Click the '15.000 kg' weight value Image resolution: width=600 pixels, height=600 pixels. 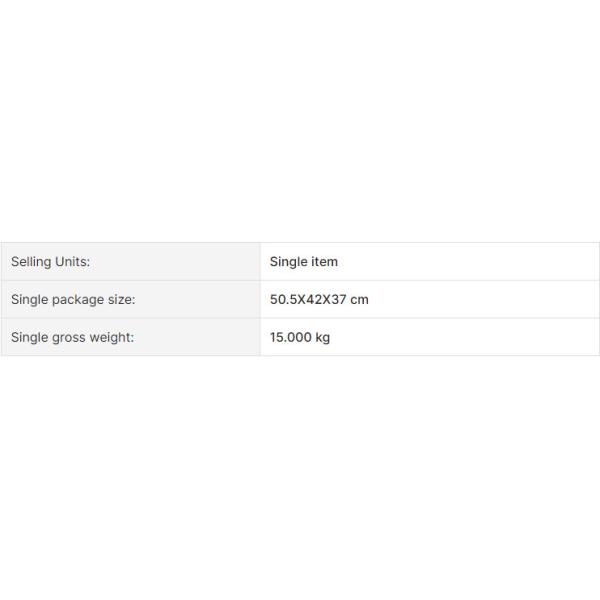click(x=300, y=338)
